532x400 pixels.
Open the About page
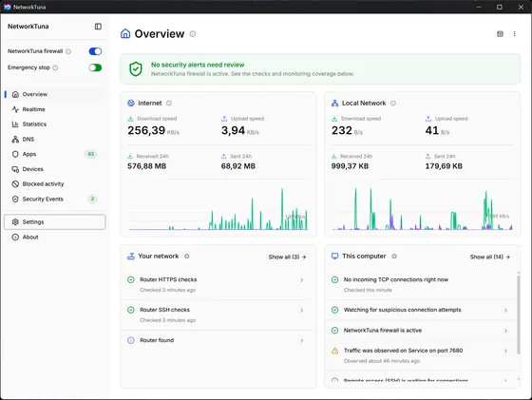[x=55, y=238]
